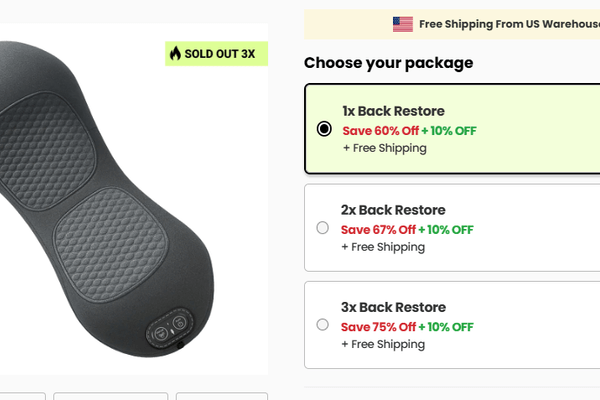Image resolution: width=600 pixels, height=400 pixels.
Task: Click the flame icon in sold-out badge
Action: pos(176,54)
